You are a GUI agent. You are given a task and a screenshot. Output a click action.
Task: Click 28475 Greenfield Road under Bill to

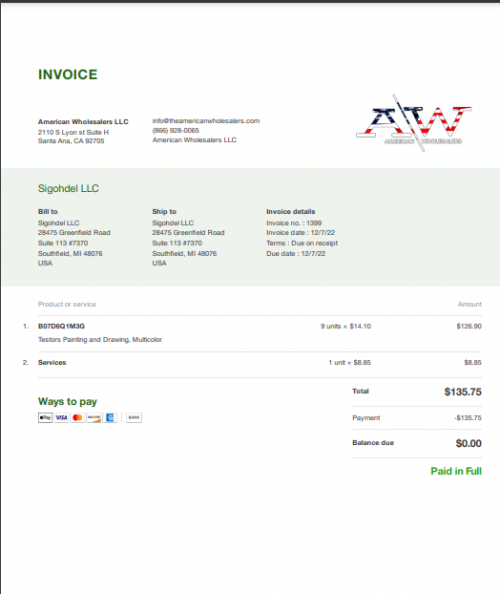coord(74,233)
